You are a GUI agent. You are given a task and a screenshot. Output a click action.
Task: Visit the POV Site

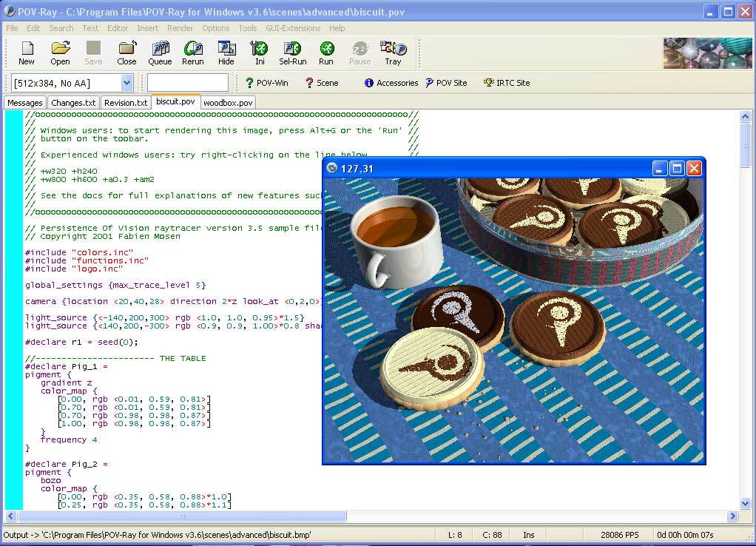pos(446,83)
